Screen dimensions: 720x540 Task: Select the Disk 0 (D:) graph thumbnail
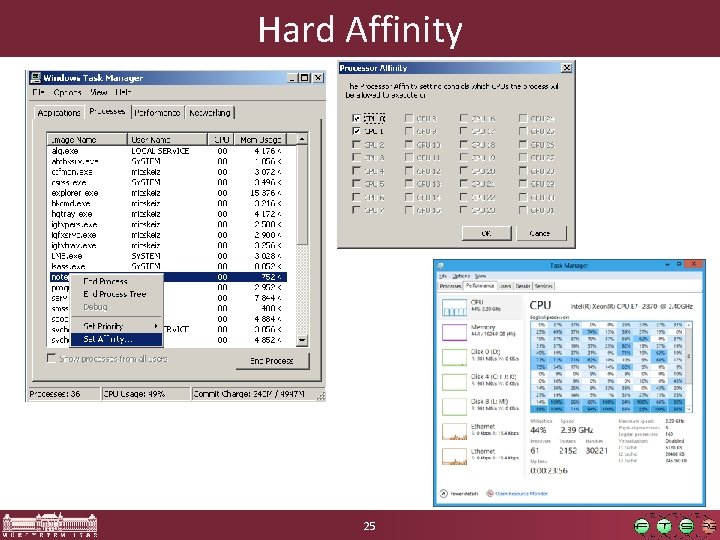coord(454,357)
